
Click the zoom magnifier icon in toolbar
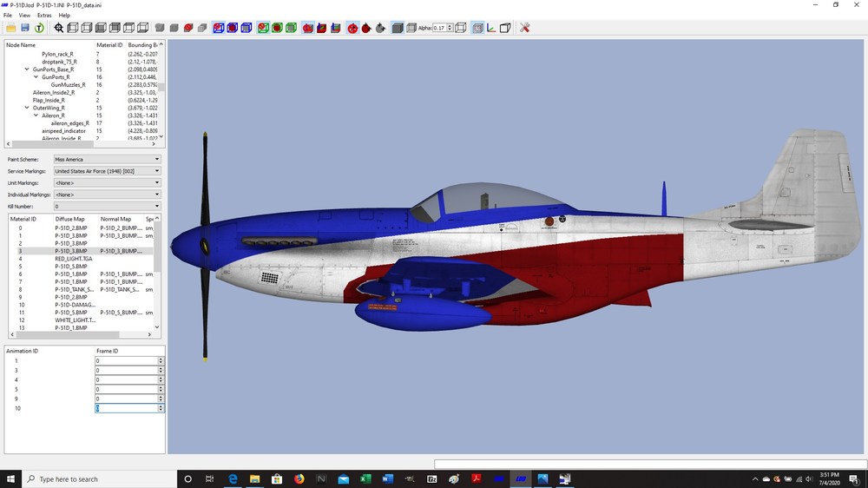click(x=59, y=28)
